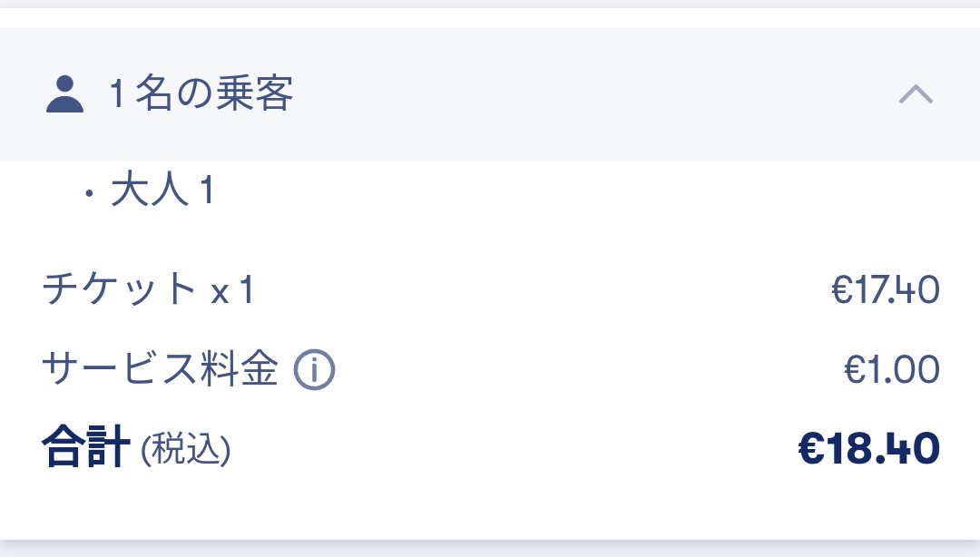Screen dimensions: 980x557
Task: Click the x 1 ticket quantity text
Action: tap(232, 290)
